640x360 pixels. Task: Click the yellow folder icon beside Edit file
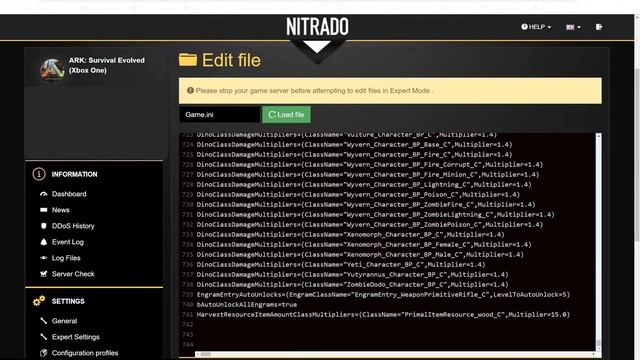tap(188, 60)
